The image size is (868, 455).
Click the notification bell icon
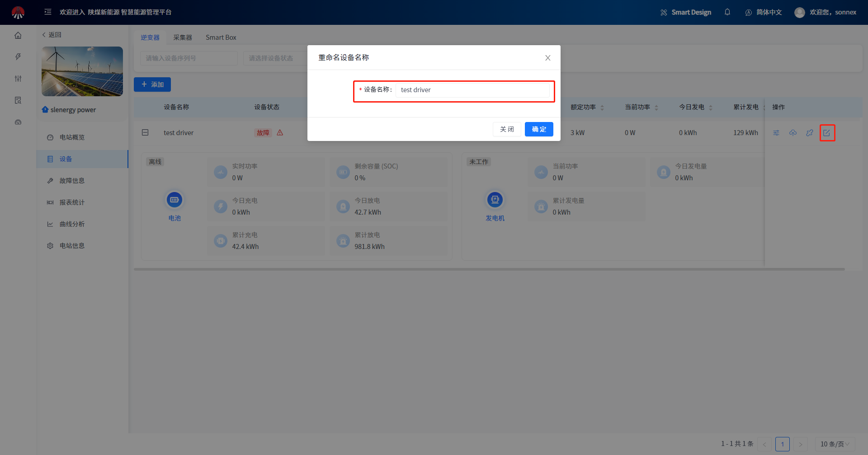[727, 12]
